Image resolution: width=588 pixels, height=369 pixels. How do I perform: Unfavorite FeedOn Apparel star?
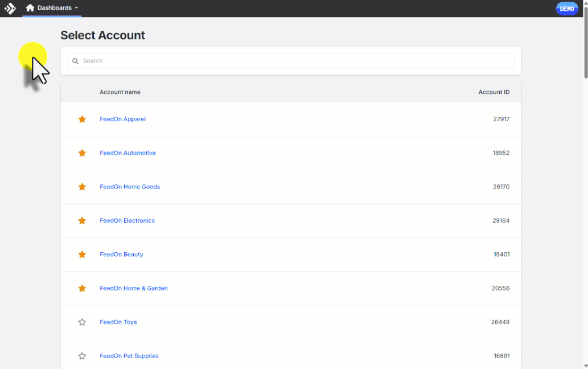[x=82, y=119]
